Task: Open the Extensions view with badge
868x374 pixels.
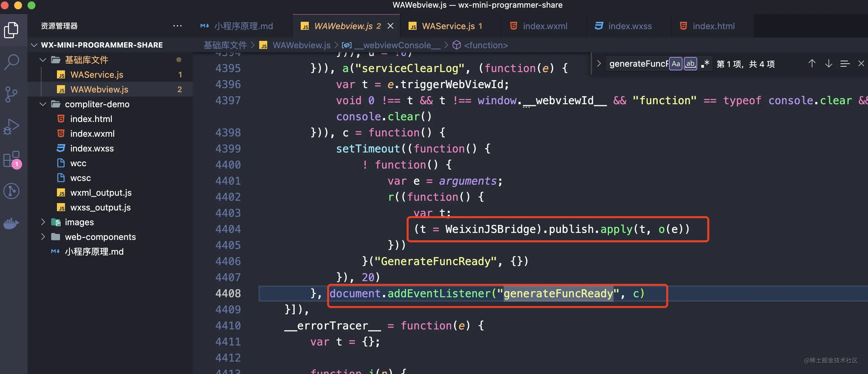Action: click(11, 159)
